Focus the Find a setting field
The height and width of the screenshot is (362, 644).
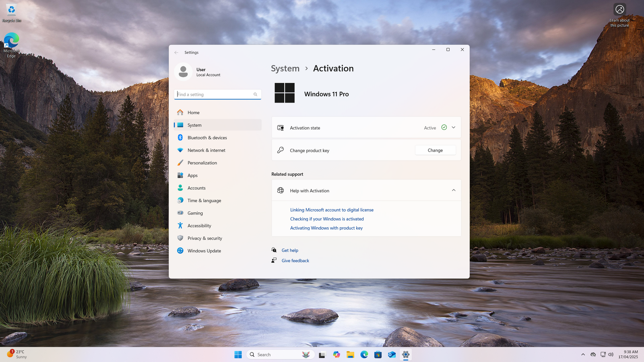click(x=218, y=95)
